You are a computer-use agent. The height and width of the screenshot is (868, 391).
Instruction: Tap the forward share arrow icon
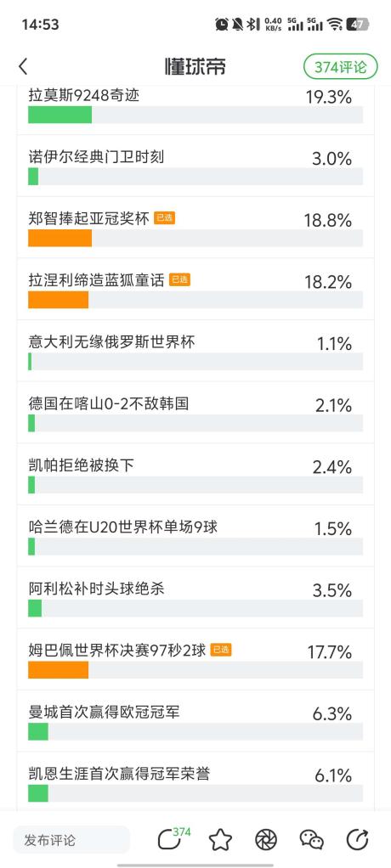pos(357,840)
